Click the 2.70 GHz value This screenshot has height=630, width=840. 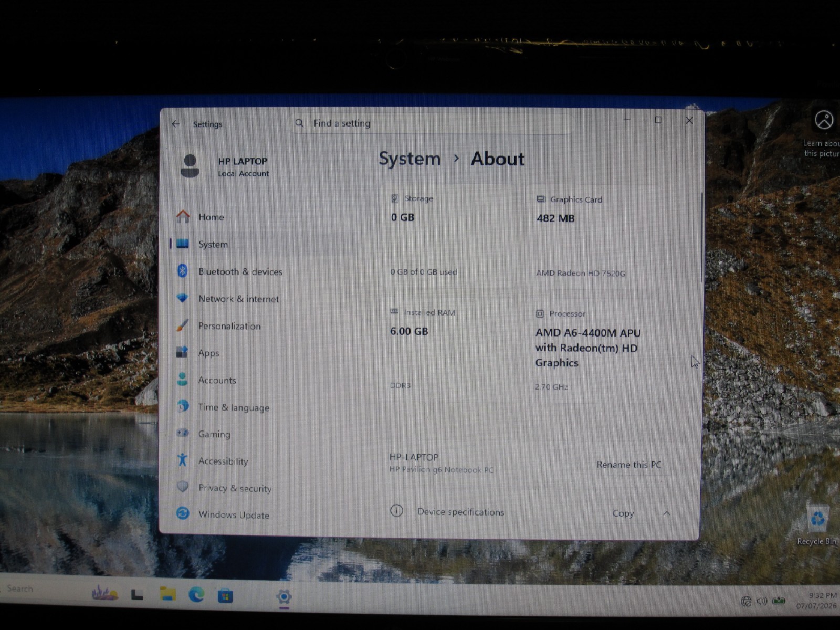point(551,387)
